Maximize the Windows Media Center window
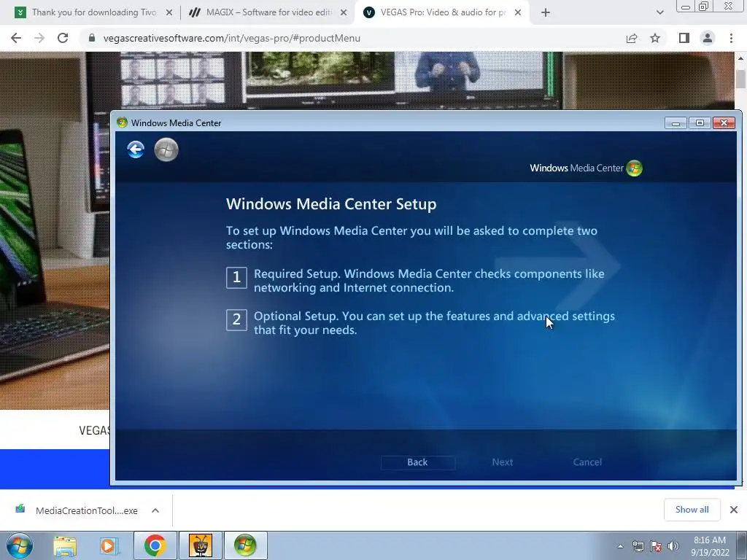Viewport: 747px width, 560px height. pyautogui.click(x=700, y=122)
